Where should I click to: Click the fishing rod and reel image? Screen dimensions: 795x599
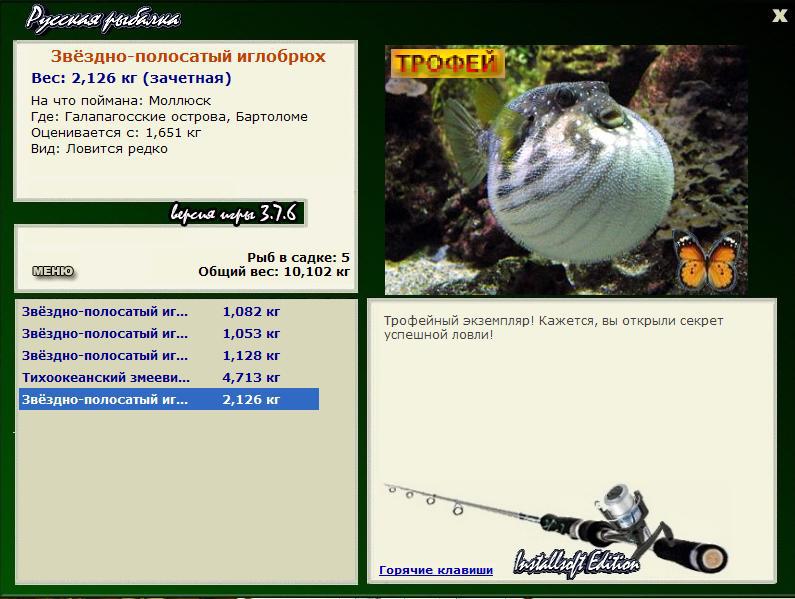click(x=556, y=527)
